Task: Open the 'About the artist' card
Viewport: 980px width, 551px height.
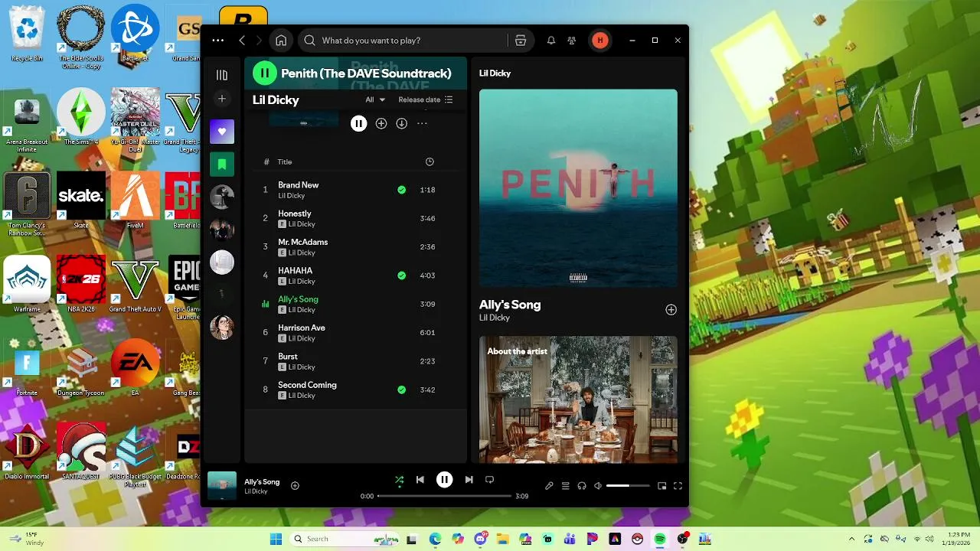Action: click(578, 399)
